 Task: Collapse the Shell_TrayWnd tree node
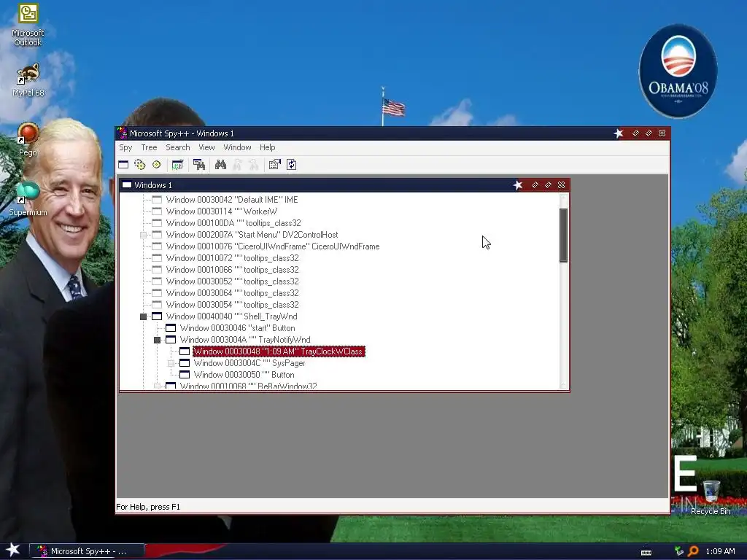(144, 316)
